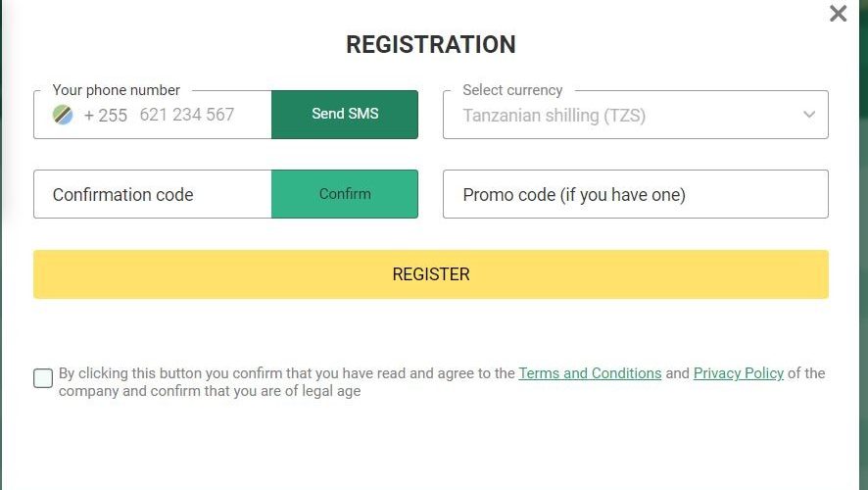Focus the phone number field showing 621 234 567
Screen dimensions: 868x490
(187, 115)
